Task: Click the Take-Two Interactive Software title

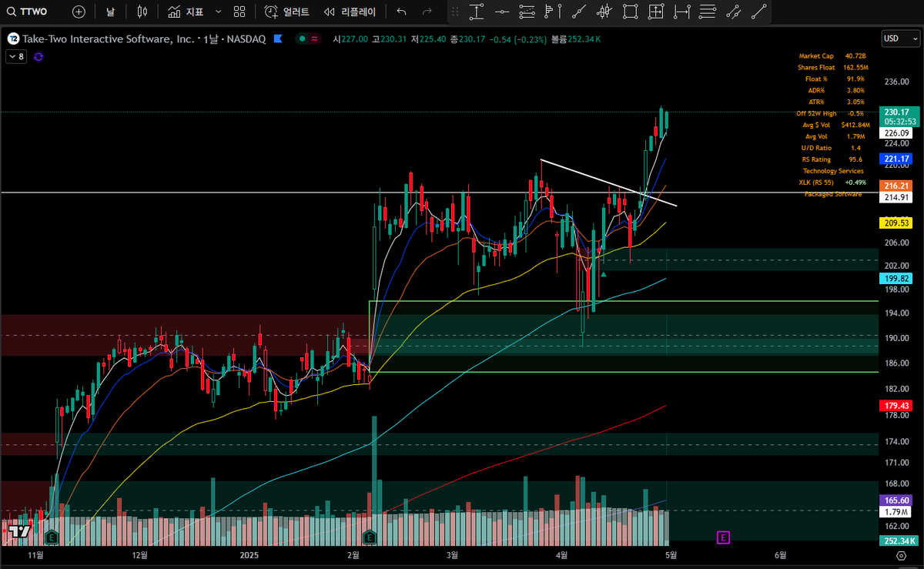Action: (x=108, y=38)
